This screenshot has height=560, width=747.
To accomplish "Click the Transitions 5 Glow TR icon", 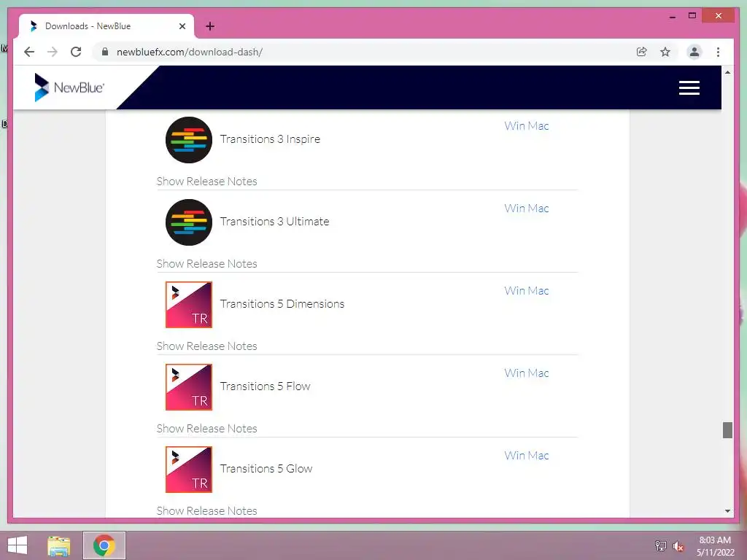I will (189, 470).
